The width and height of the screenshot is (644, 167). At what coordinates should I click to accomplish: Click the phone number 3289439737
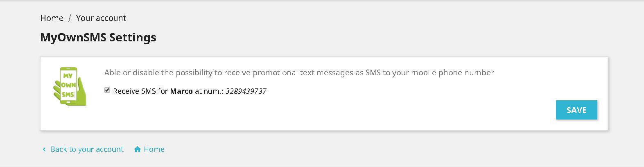(x=246, y=91)
